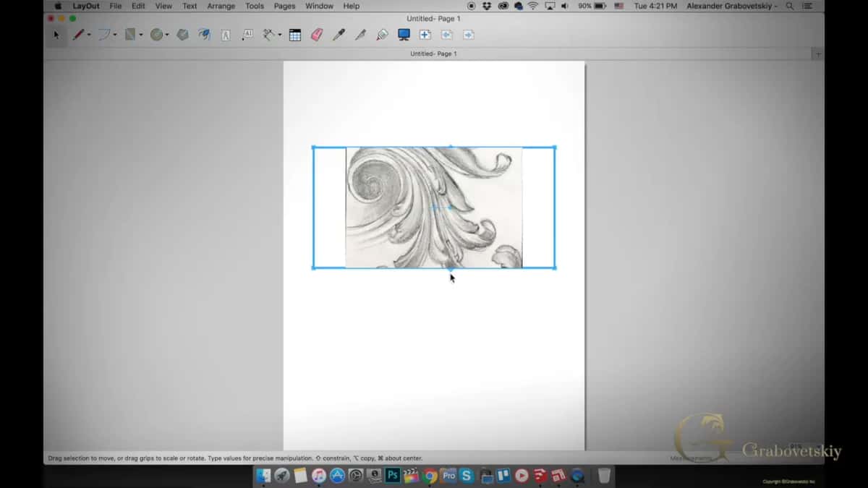The image size is (868, 488).
Task: Activate the Rectangle shape tool
Action: pos(130,35)
